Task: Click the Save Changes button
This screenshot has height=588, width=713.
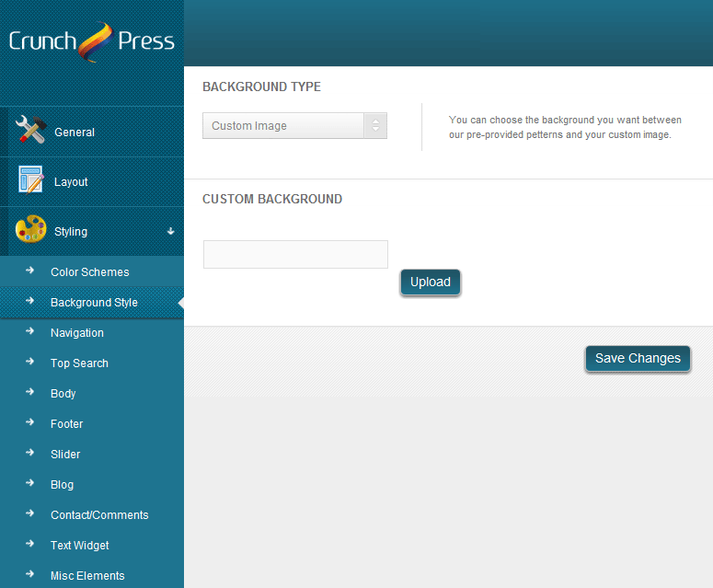Action: pos(638,358)
